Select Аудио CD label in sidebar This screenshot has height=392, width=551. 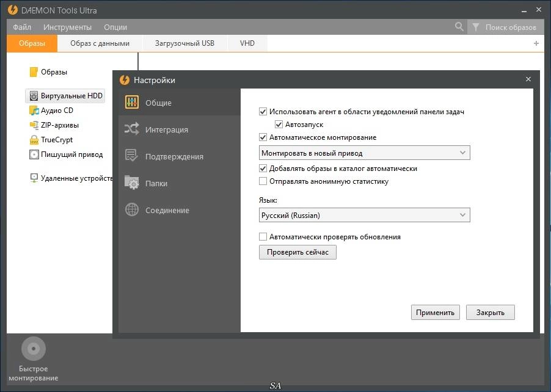click(x=57, y=111)
